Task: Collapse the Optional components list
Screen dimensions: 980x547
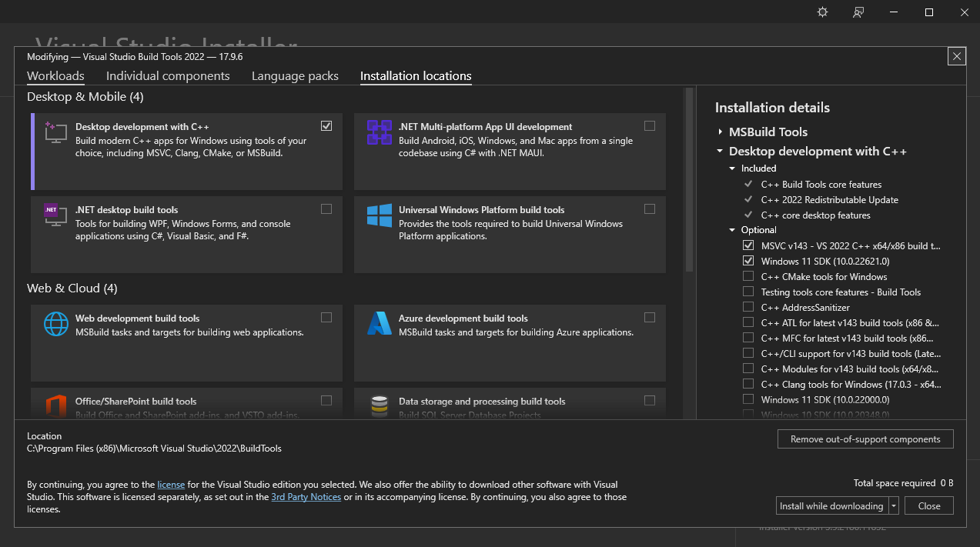Action: (x=732, y=230)
